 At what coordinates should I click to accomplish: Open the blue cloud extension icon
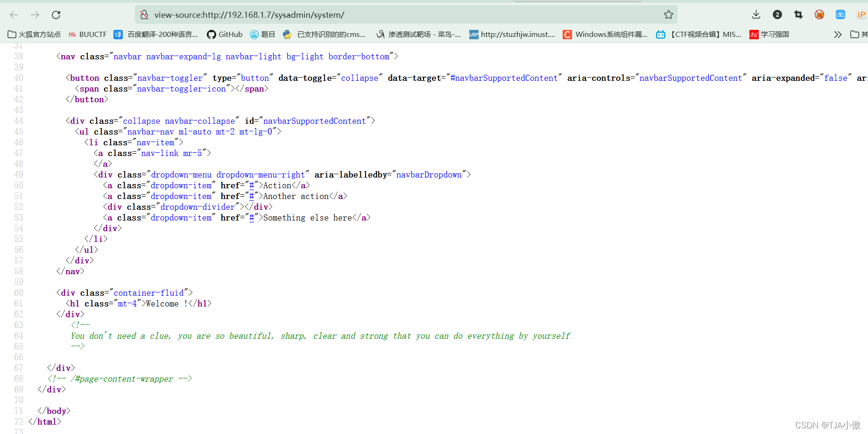coord(840,14)
